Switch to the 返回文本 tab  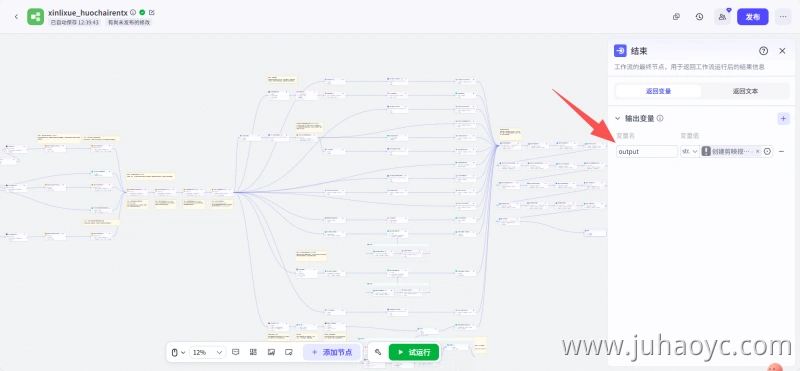[x=745, y=91]
